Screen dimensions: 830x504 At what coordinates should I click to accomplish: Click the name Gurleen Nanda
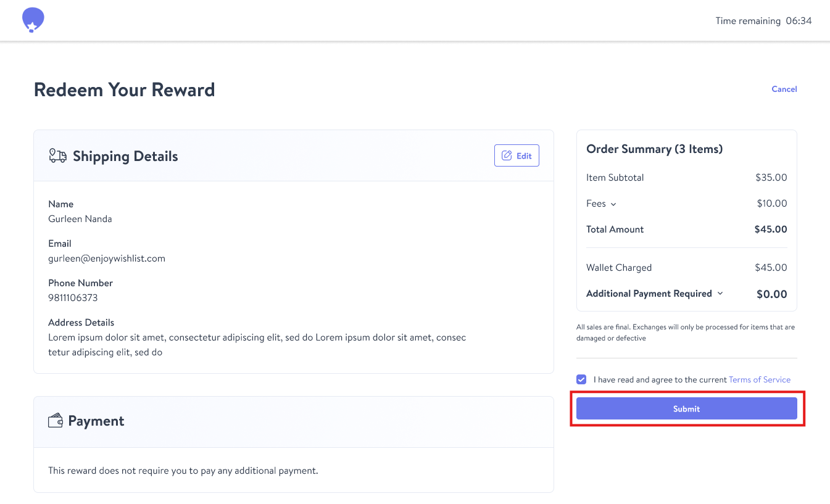80,219
